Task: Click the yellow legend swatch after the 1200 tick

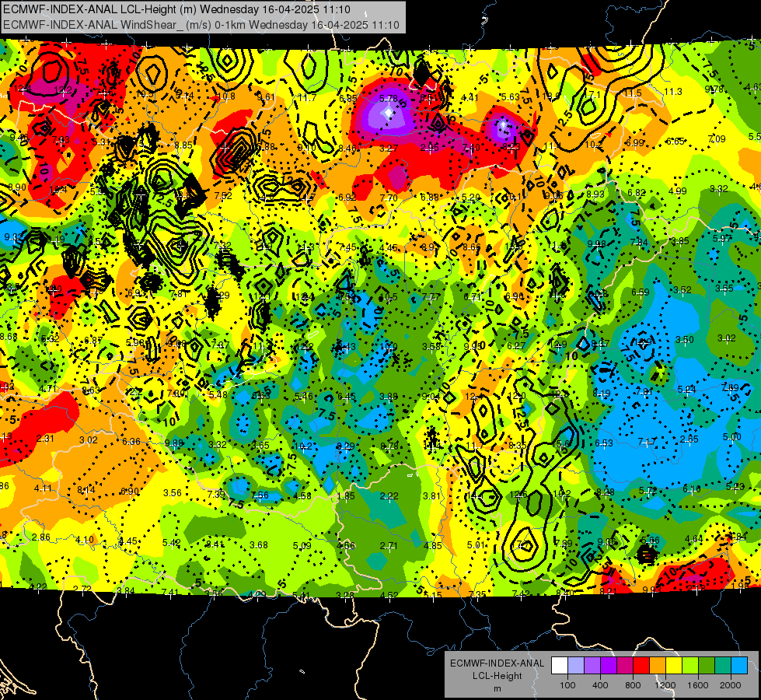Action: pyautogui.click(x=674, y=666)
